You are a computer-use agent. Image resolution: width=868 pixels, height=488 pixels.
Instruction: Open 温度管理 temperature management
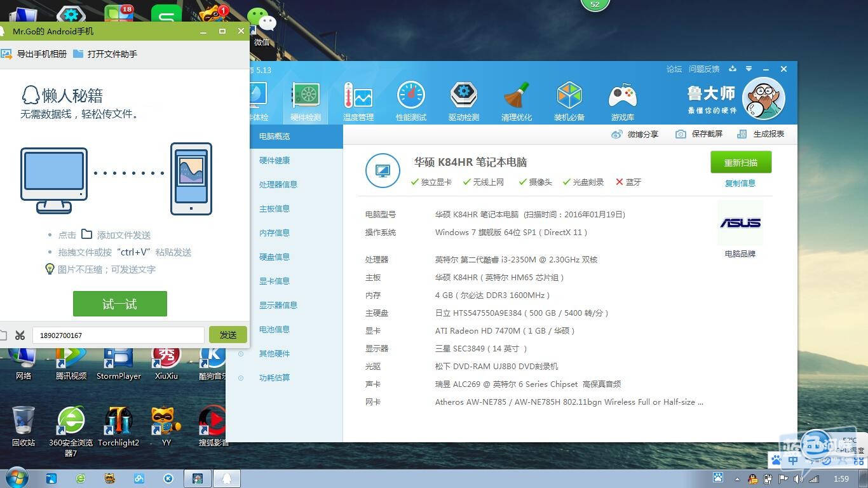pyautogui.click(x=358, y=102)
